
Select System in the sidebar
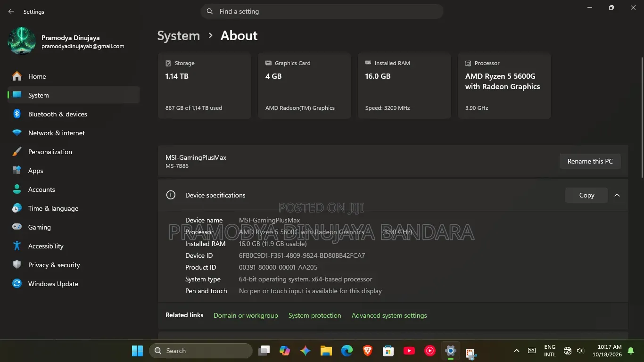coord(74,95)
